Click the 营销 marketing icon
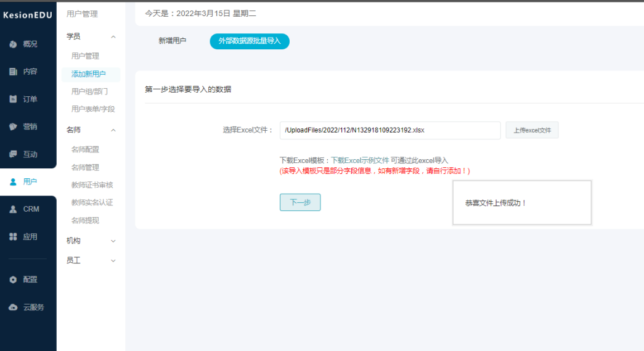The image size is (644, 351). (x=13, y=126)
